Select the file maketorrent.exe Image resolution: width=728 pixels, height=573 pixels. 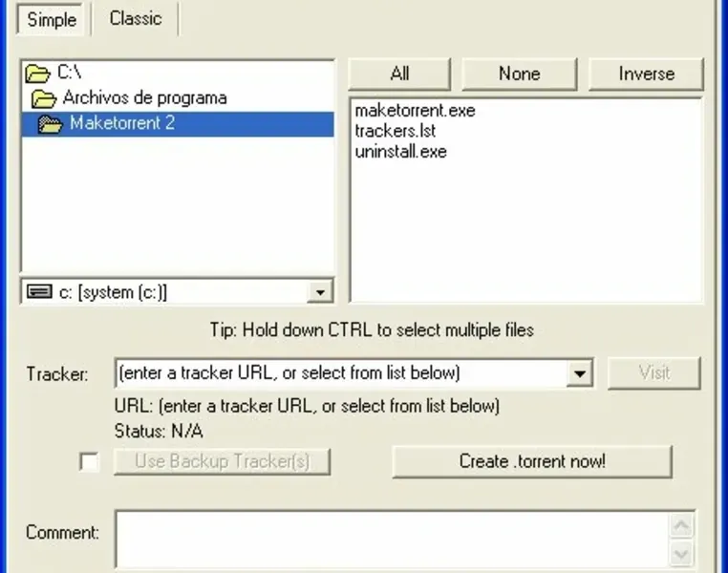pyautogui.click(x=415, y=111)
